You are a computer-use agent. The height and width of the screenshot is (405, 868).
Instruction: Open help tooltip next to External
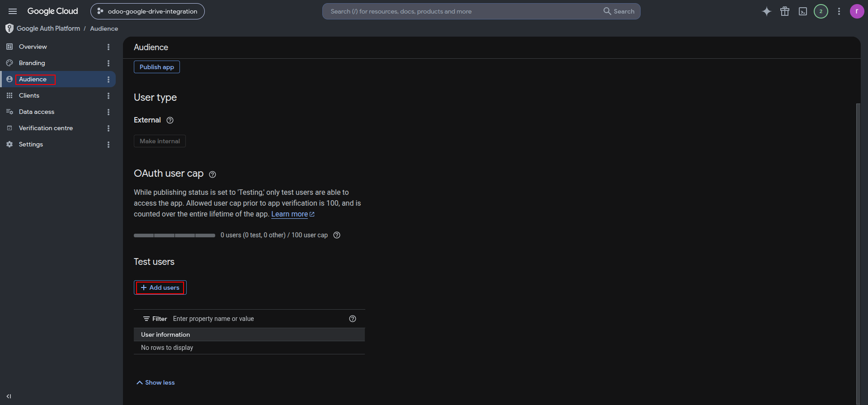(170, 120)
